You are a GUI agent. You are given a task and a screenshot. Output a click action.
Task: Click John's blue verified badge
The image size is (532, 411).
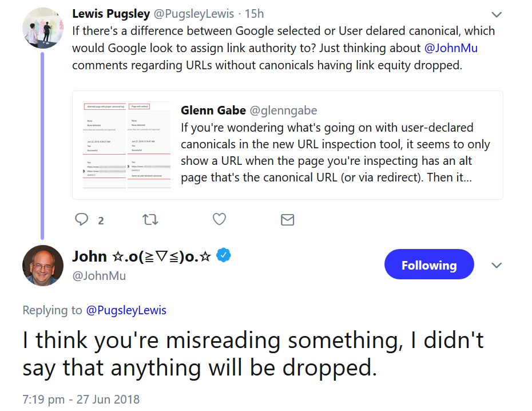point(223,256)
